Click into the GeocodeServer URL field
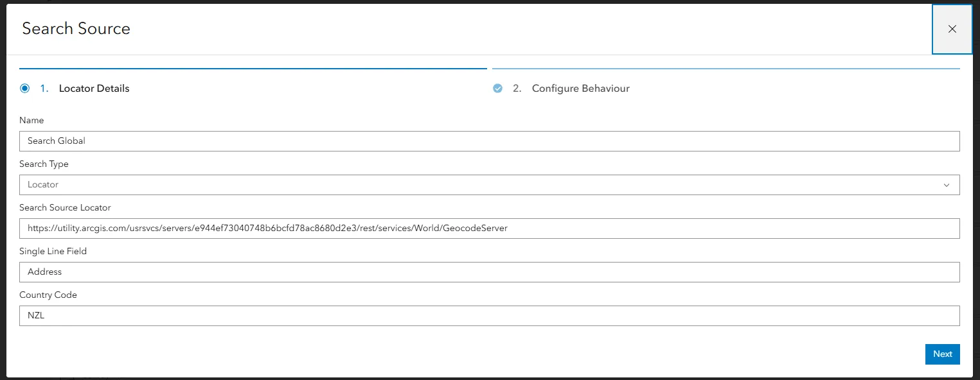This screenshot has height=380, width=980. [x=490, y=229]
